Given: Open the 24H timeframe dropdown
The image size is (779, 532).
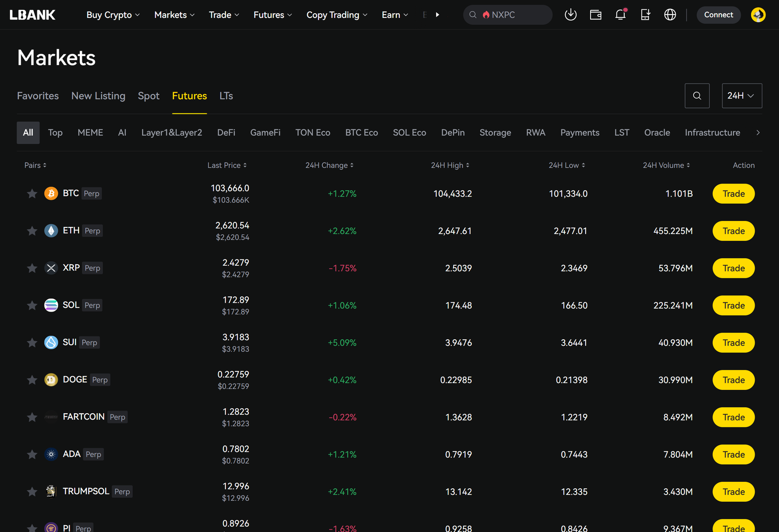Looking at the screenshot, I should tap(742, 96).
